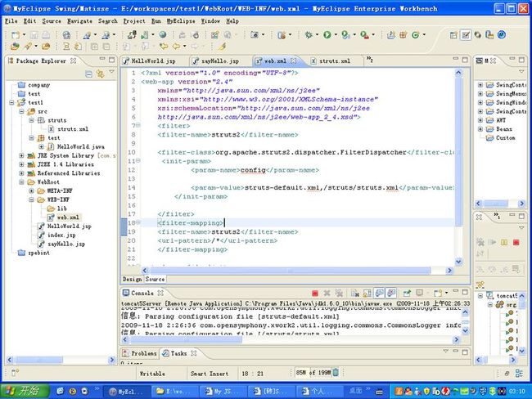Click the New file wizard icon
This screenshot has height=399, width=532.
pyautogui.click(x=16, y=34)
